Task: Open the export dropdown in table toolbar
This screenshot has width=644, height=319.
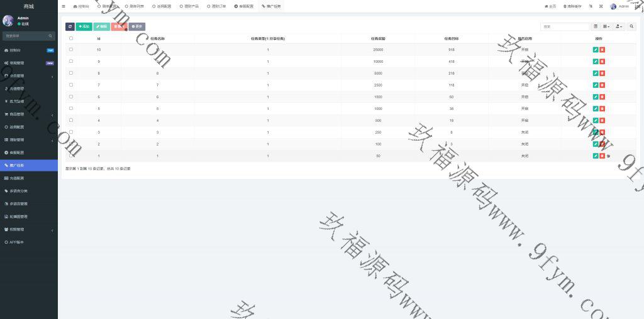Action: 619,26
